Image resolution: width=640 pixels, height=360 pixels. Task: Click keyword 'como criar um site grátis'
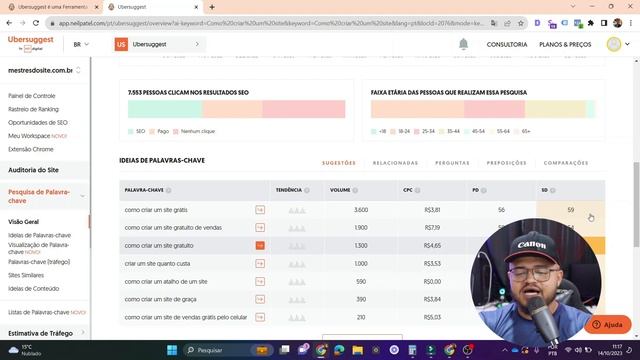pyautogui.click(x=156, y=210)
